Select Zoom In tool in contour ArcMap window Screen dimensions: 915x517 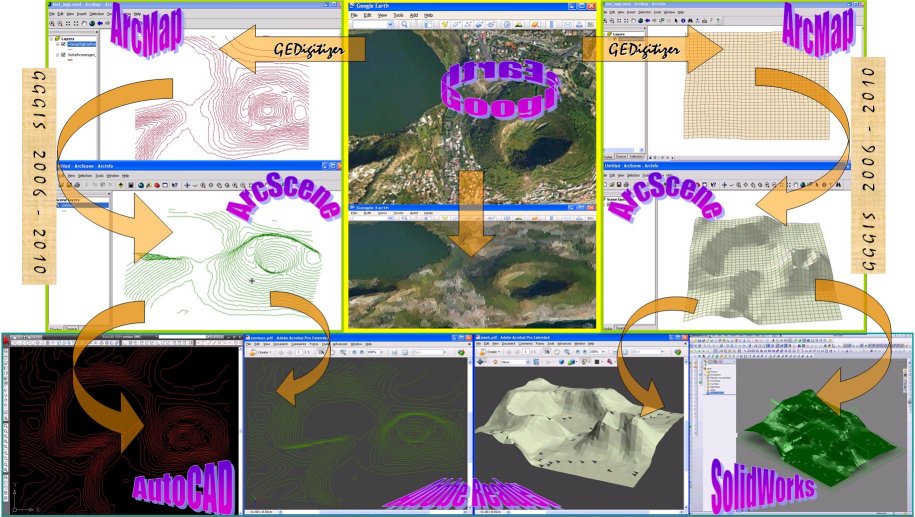coord(52,23)
